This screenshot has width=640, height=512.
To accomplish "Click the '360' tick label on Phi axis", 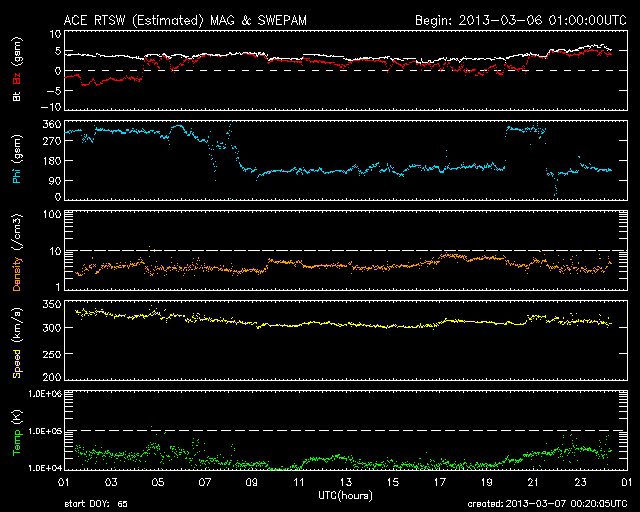I will 52,124.
